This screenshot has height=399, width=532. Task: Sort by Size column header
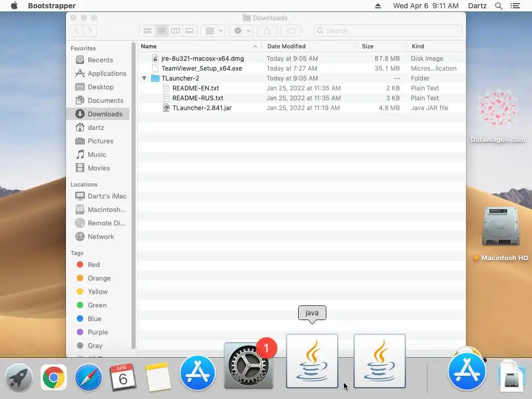[381, 46]
